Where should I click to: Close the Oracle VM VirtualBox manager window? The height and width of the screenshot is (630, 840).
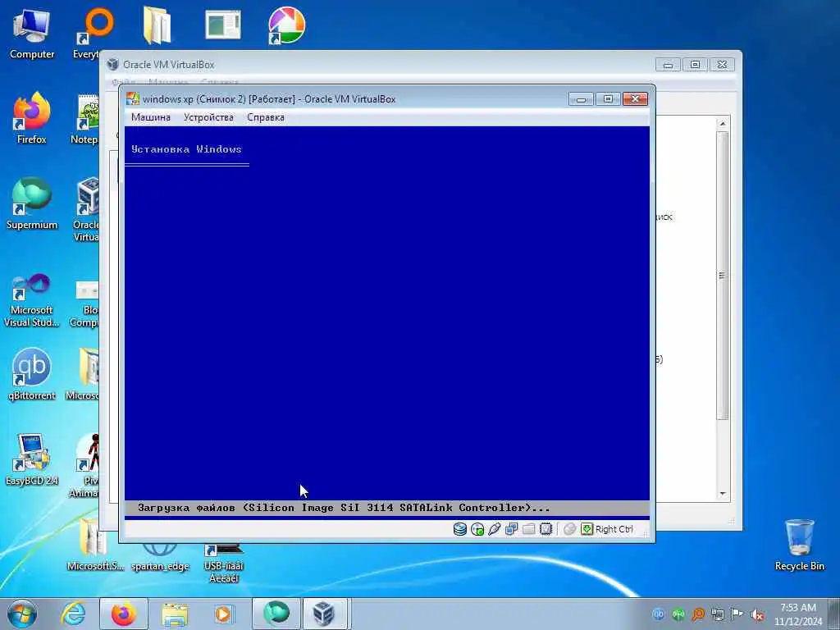pos(722,65)
